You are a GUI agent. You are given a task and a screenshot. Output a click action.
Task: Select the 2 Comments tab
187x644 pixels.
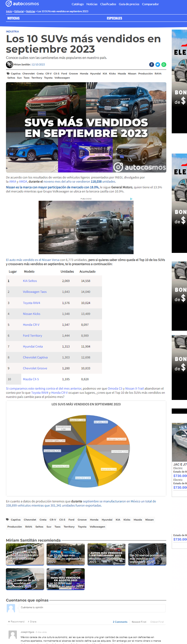pyautogui.click(x=120, y=622)
